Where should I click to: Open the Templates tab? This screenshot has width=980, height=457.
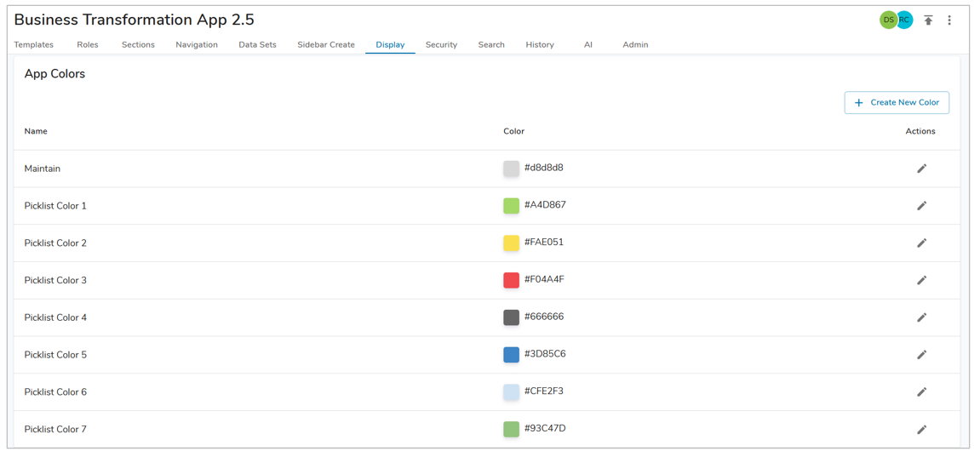[x=34, y=44]
